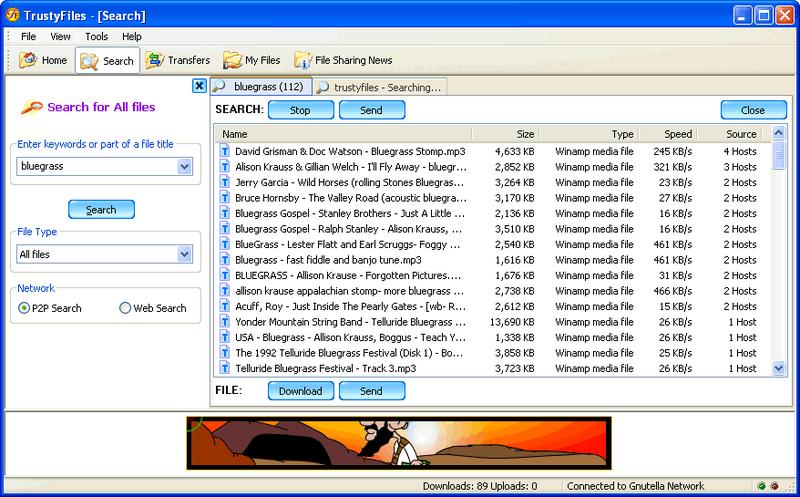Click file icon of Bruce Hornsby Valley Road
This screenshot has width=800, height=497.
pyautogui.click(x=224, y=197)
